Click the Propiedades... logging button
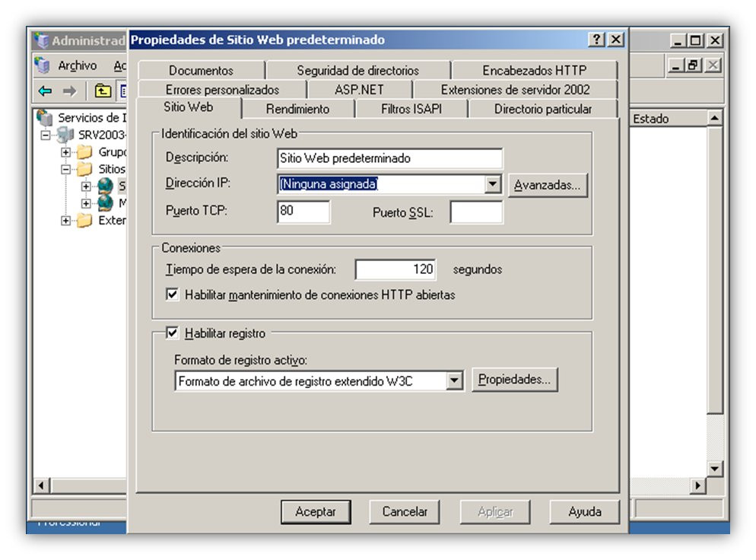The width and height of the screenshot is (756, 560). [514, 380]
